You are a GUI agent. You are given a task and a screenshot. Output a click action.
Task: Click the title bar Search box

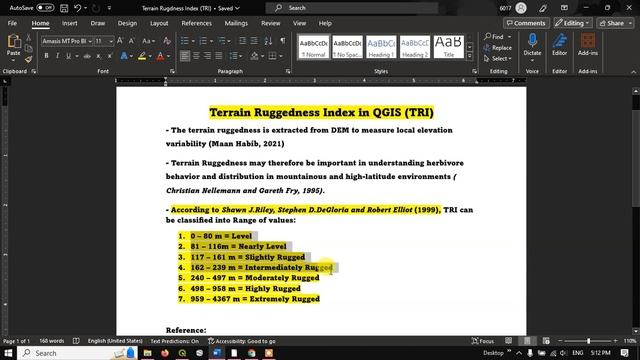coord(352,8)
